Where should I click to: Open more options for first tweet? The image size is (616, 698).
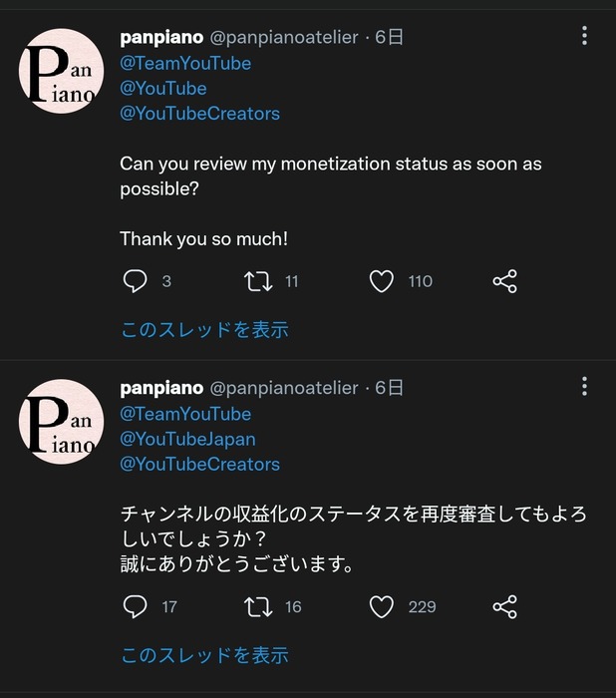pos(584,37)
